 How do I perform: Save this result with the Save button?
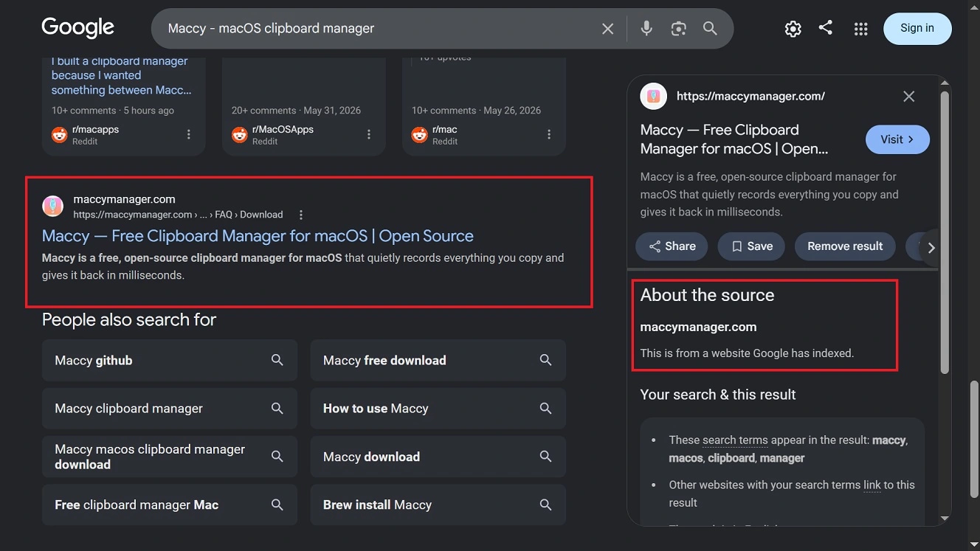[x=751, y=246]
